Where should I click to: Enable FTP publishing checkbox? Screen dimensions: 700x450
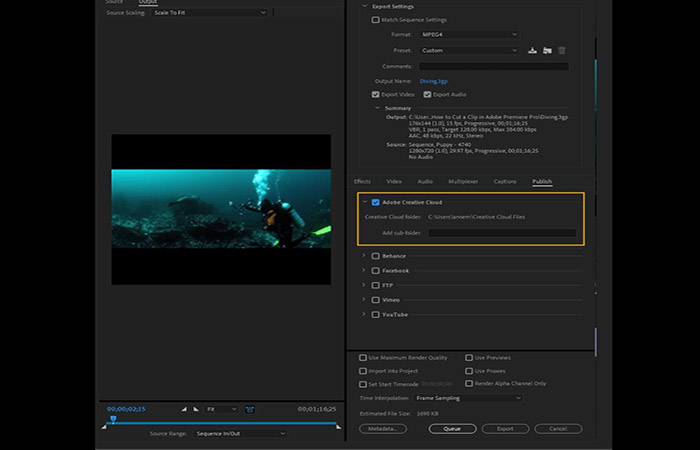[x=375, y=285]
